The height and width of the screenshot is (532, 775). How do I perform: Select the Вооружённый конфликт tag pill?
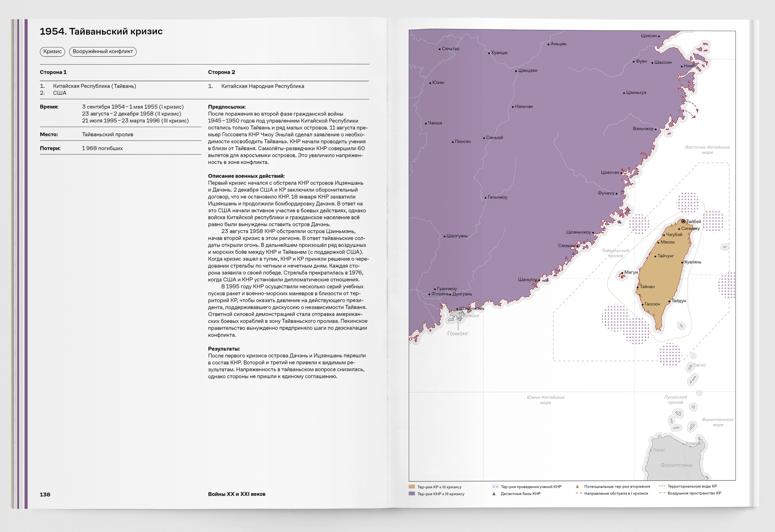tap(103, 51)
